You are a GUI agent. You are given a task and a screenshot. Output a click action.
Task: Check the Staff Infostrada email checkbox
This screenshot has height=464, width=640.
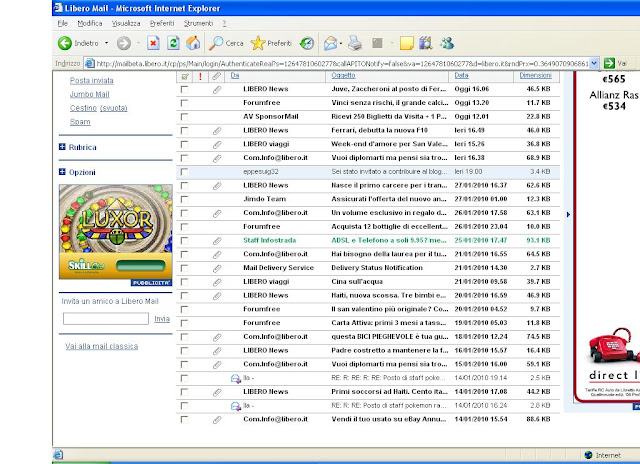pyautogui.click(x=184, y=240)
